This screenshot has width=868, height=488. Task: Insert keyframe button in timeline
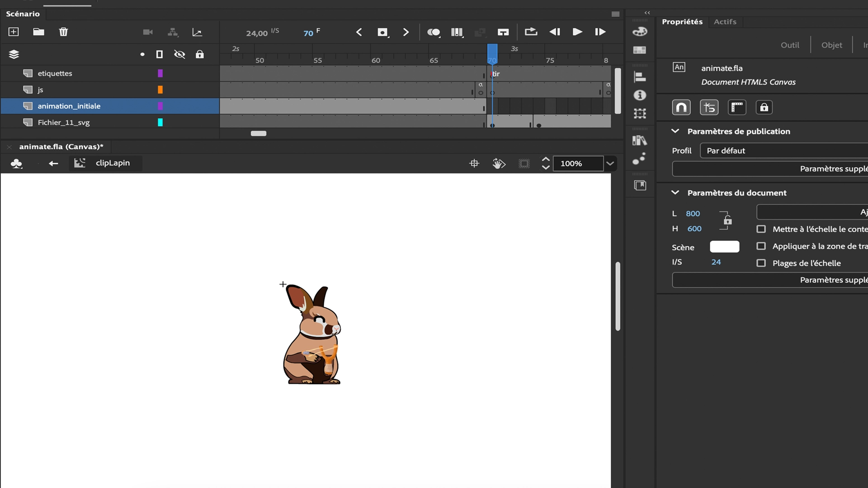point(383,32)
